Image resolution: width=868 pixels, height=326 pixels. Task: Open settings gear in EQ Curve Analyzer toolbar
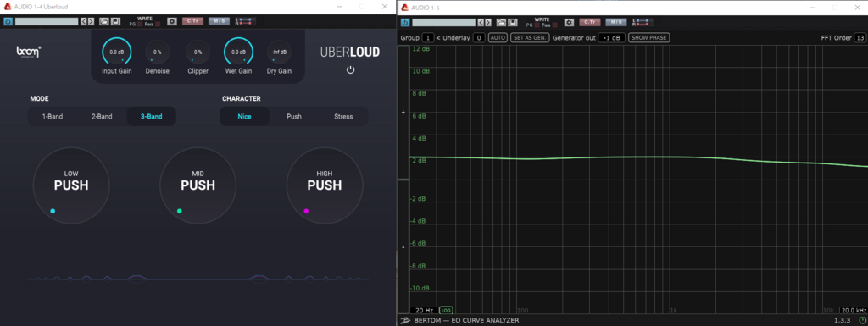coord(569,22)
